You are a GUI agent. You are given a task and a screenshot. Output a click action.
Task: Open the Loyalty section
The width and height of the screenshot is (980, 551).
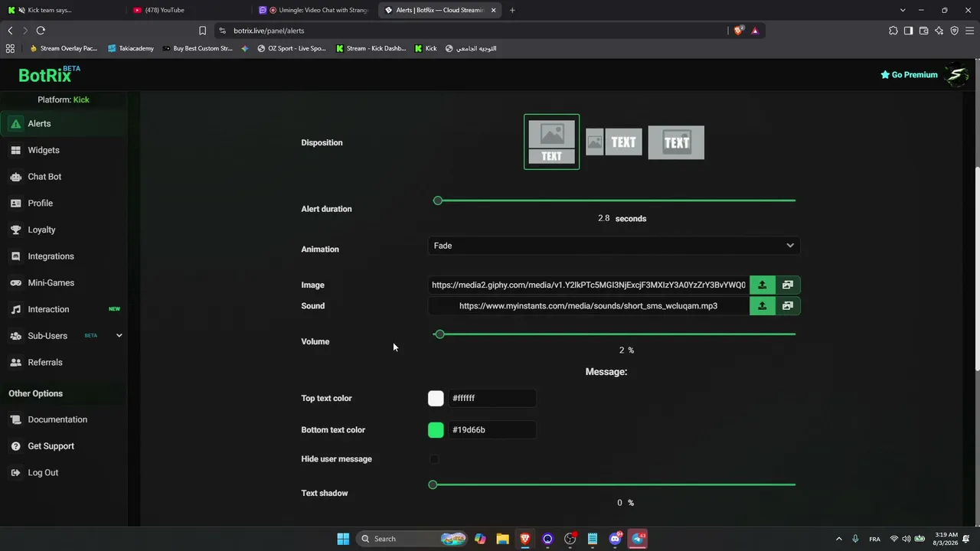(x=64, y=230)
